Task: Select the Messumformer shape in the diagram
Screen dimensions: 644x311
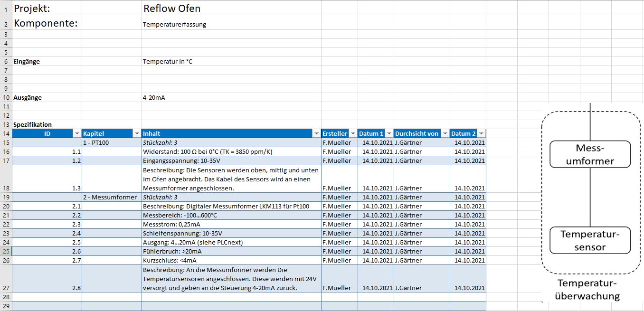Action: tap(590, 154)
